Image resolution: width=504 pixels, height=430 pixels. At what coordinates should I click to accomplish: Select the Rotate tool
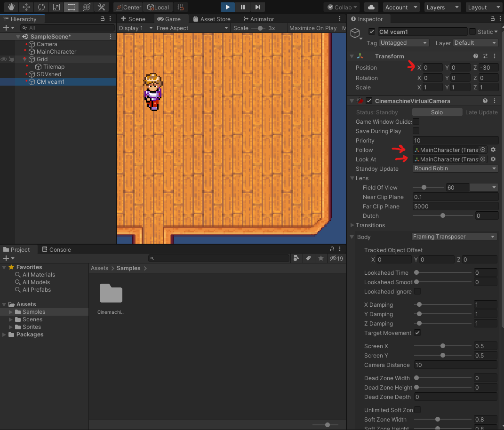pos(41,7)
